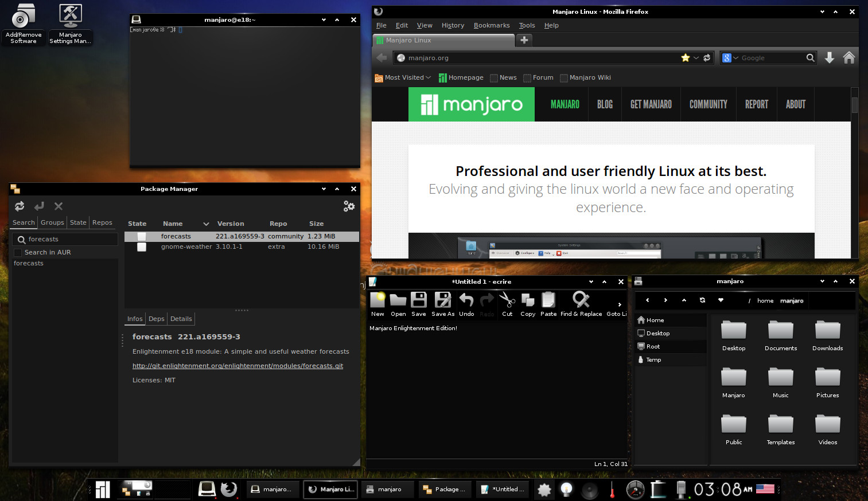Viewport: 868px width, 501px height.
Task: Click Firefox downloads arrow icon
Action: [830, 57]
